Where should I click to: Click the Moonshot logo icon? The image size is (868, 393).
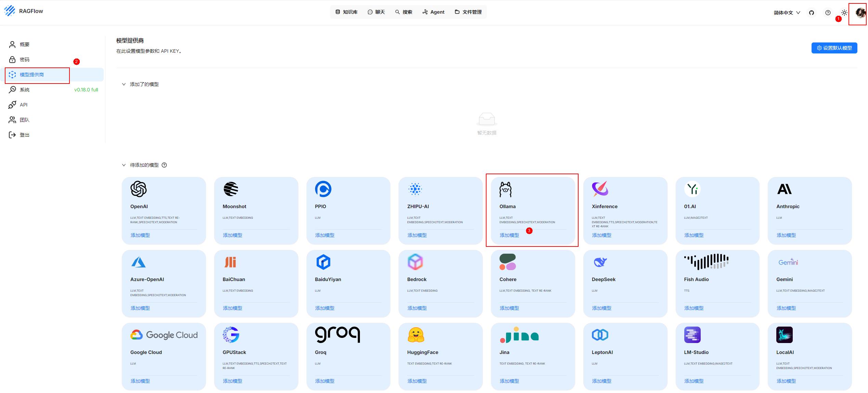231,189
